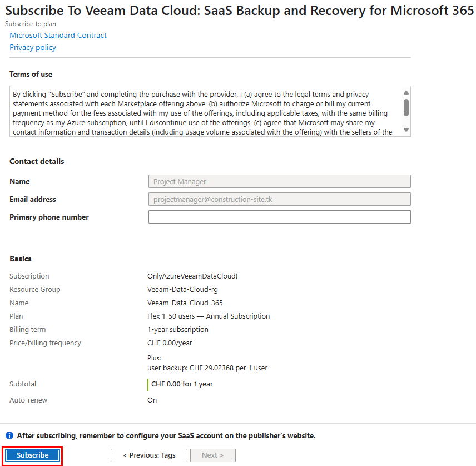This screenshot has height=466, width=476.
Task: Click the plan Flex 1-50 users text
Action: click(209, 316)
